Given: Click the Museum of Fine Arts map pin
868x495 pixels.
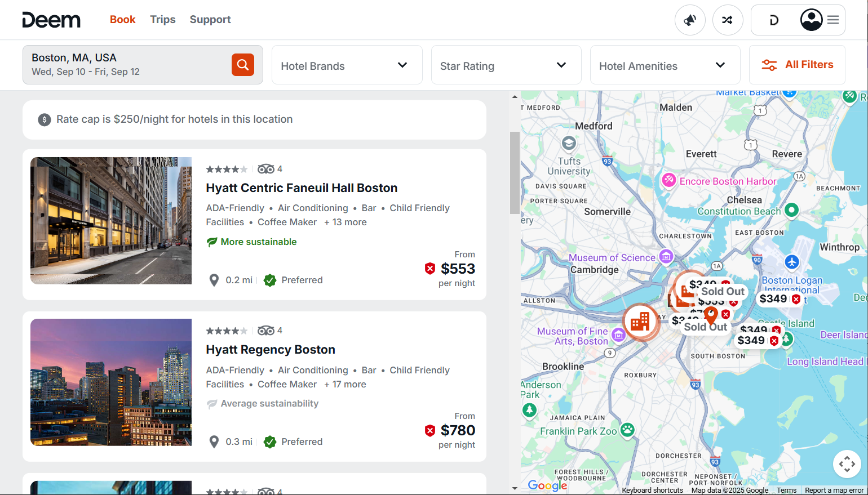Looking at the screenshot, I should [619, 336].
